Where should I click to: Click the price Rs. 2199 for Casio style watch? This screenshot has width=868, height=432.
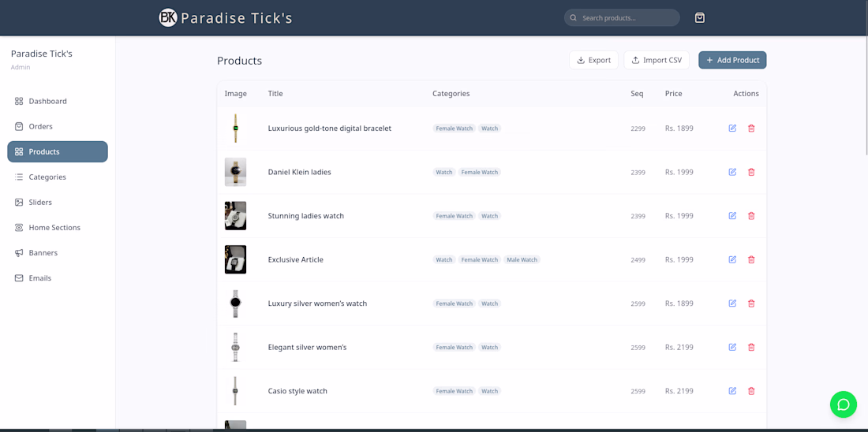679,391
